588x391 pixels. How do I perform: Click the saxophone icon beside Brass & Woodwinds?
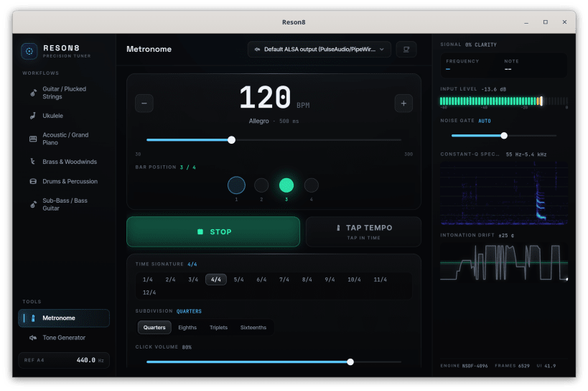[33, 162]
